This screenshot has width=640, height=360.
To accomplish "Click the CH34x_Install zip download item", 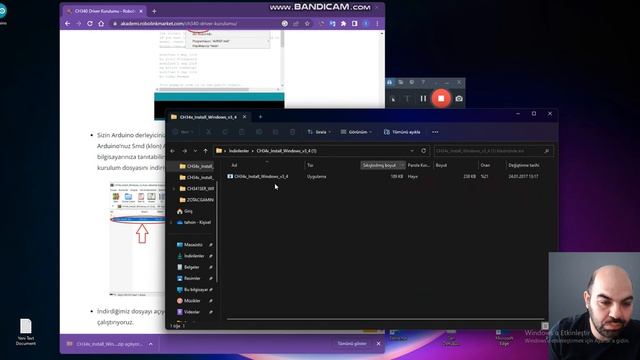I will pyautogui.click(x=105, y=344).
